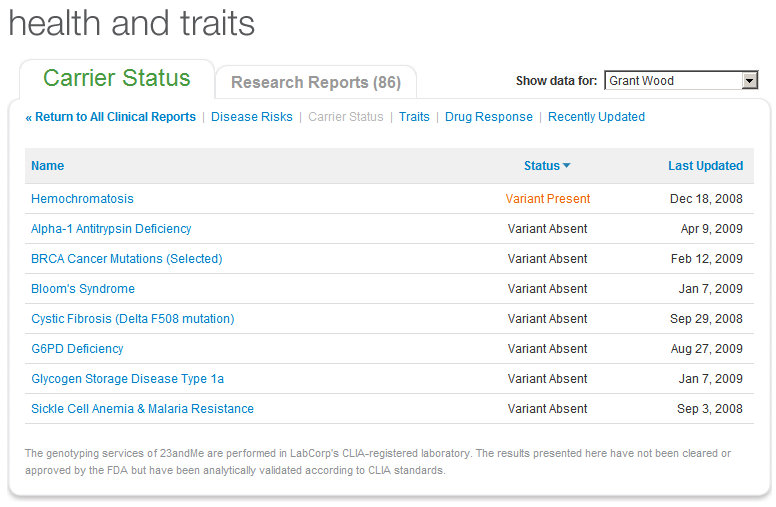Sort the table by Name column
This screenshot has height=507, width=776.
point(48,165)
